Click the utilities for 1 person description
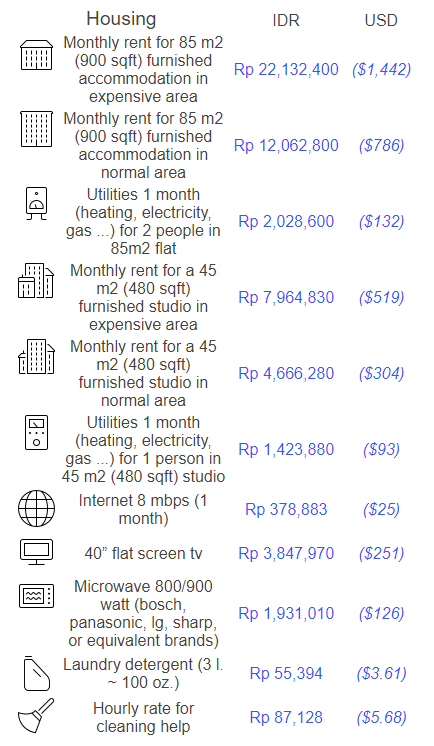This screenshot has width=434, height=746. pos(143,449)
